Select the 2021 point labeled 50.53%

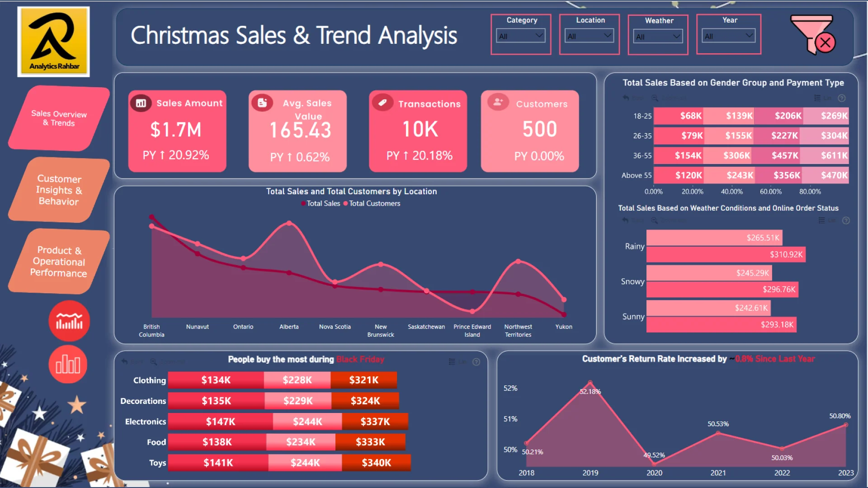[x=718, y=433]
